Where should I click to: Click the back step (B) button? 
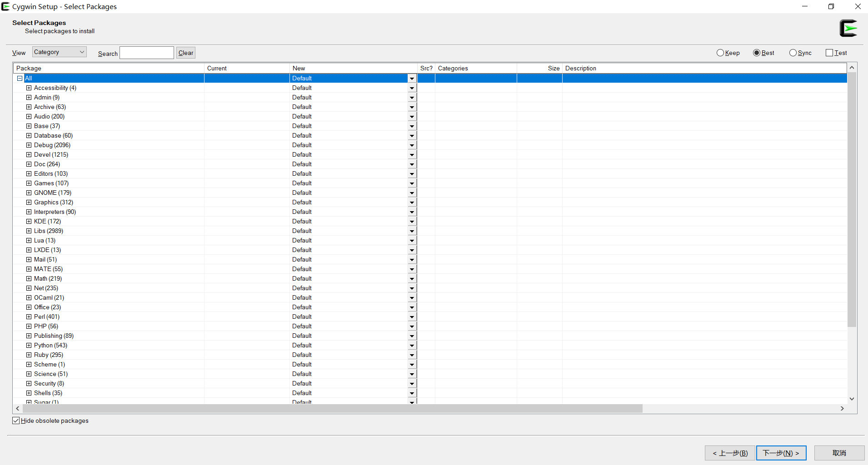(x=730, y=453)
